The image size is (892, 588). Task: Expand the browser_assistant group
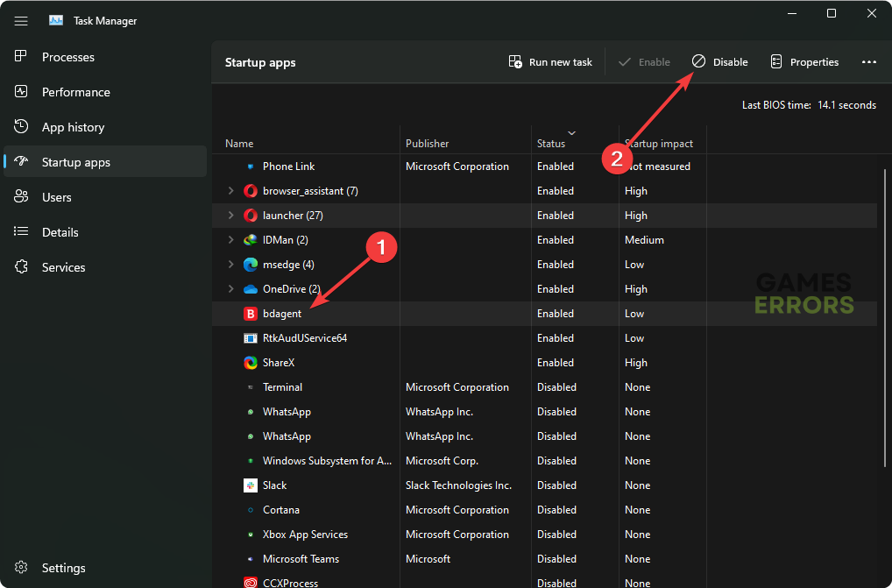[230, 191]
